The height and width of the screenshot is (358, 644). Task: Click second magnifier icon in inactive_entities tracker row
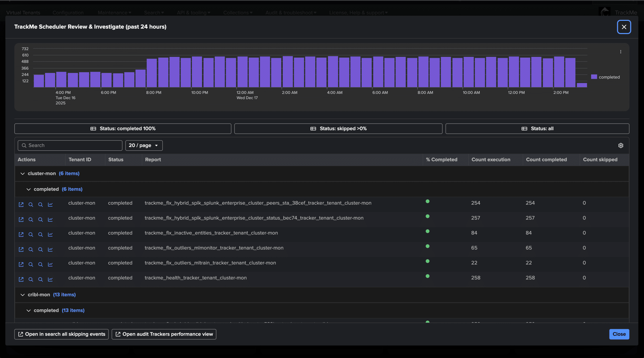click(x=41, y=235)
